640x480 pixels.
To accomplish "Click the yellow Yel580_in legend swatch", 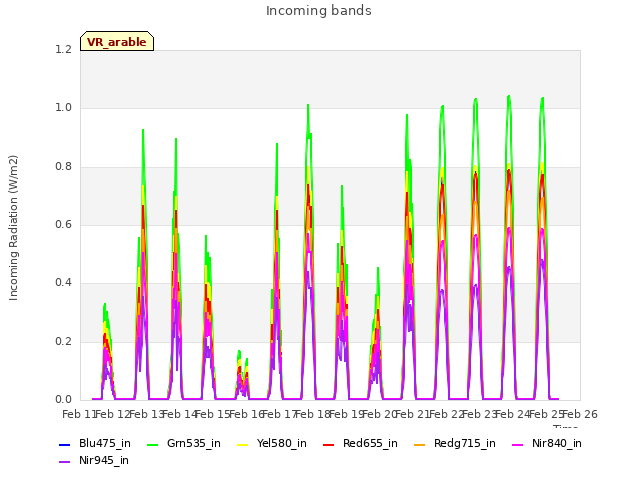I will (x=243, y=444).
